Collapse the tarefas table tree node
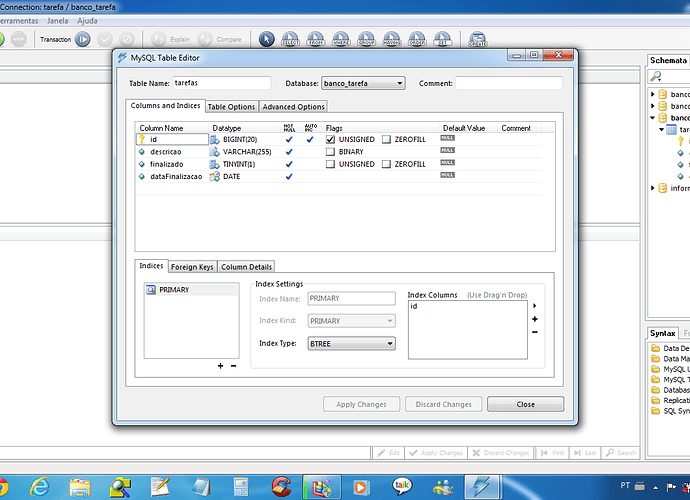Image resolution: width=690 pixels, height=500 pixels. [661, 129]
